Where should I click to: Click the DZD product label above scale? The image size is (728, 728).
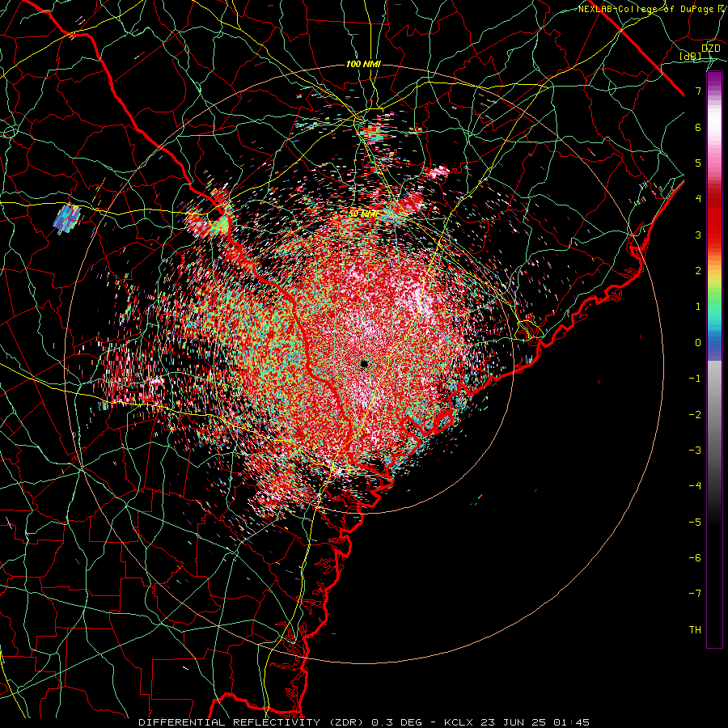[710, 49]
